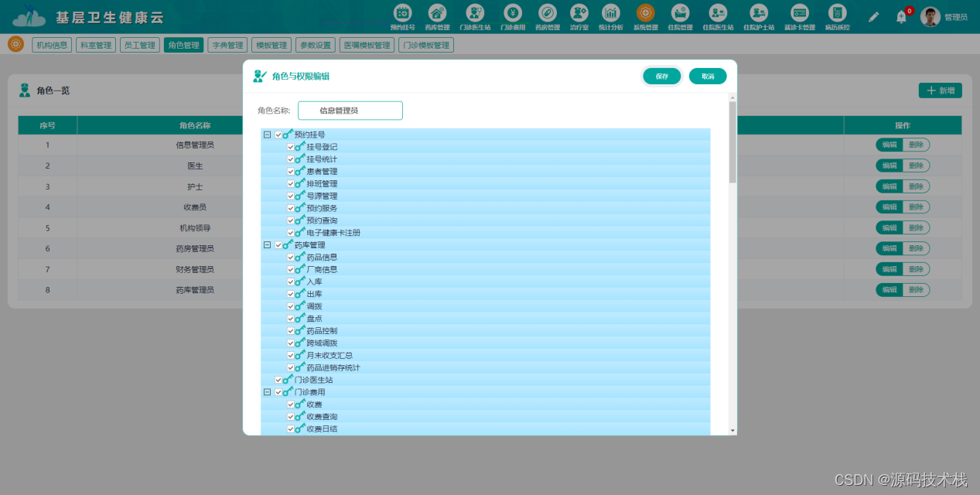Uncheck the 电子健康卡注册 permission checkbox
Viewport: 980px width, 495px height.
click(291, 232)
